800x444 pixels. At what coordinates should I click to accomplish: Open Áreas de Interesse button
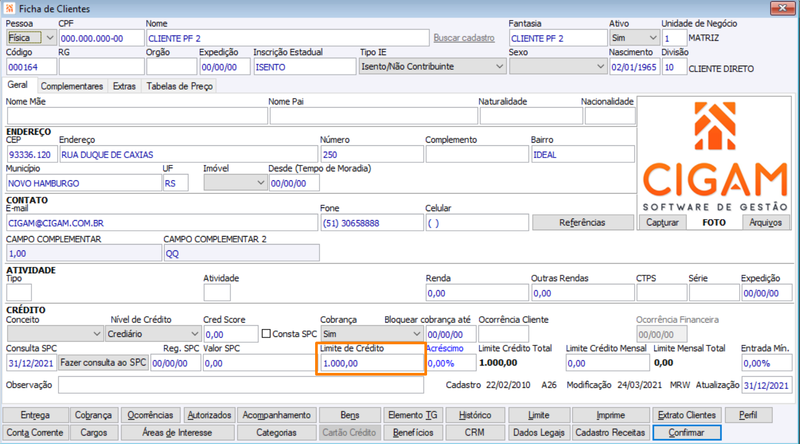[177, 432]
